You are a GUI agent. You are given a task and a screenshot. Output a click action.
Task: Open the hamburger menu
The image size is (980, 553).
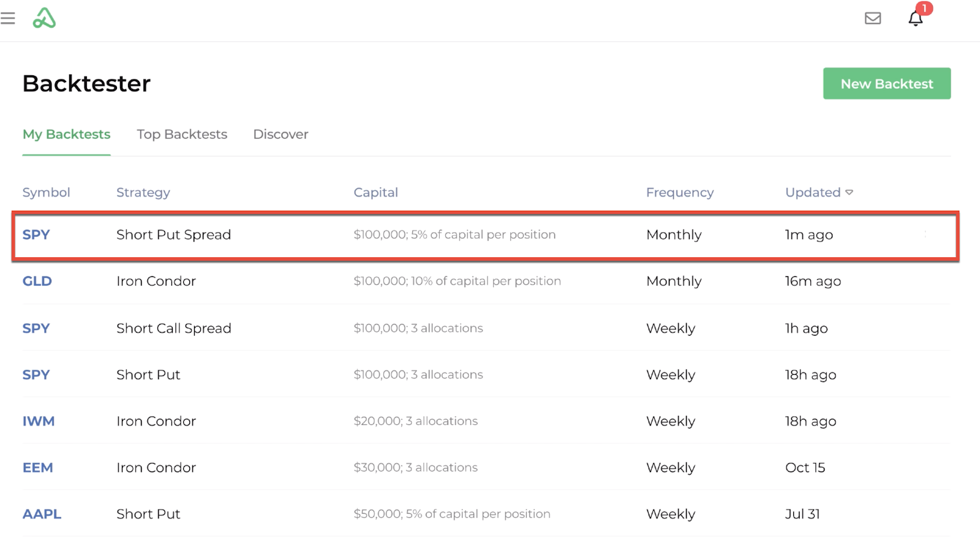coord(7,18)
